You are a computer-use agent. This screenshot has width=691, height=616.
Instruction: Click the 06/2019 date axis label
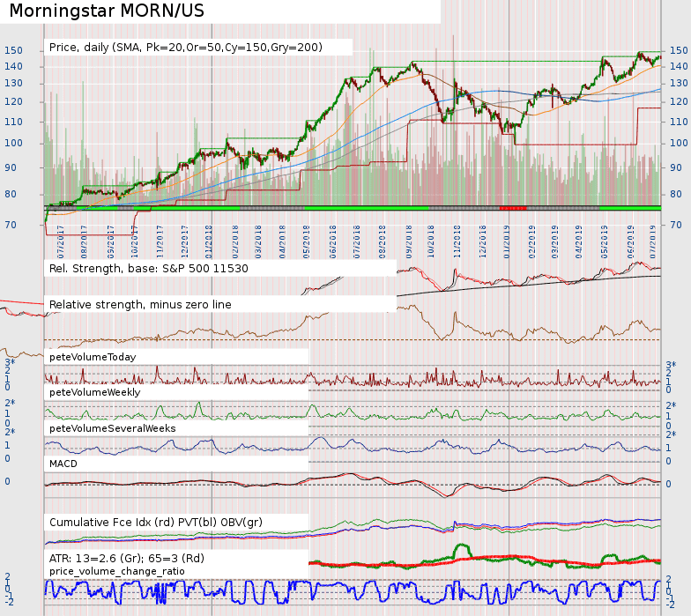[631, 241]
